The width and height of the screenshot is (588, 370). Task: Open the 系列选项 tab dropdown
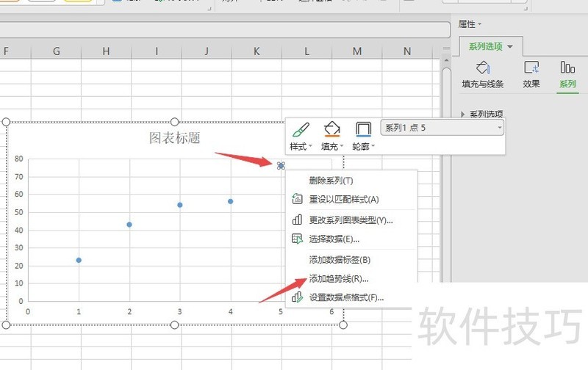pyautogui.click(x=510, y=46)
